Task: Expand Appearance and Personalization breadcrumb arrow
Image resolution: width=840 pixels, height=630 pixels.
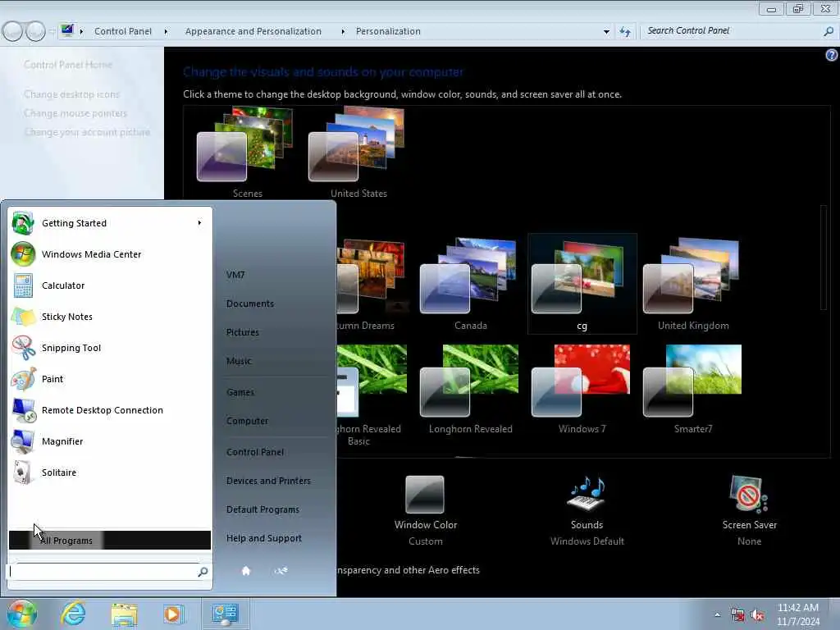Action: (343, 32)
